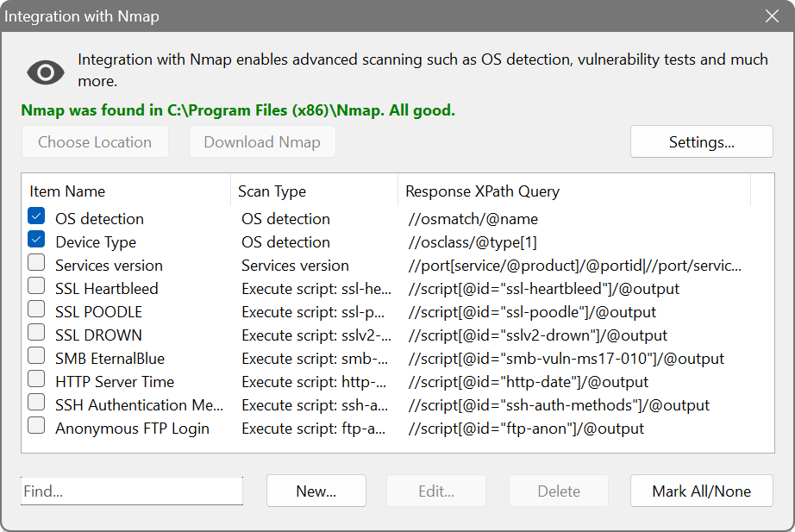Click the ssh-auth-methods XPath query cell
This screenshot has height=532, width=795.
pyautogui.click(x=559, y=406)
